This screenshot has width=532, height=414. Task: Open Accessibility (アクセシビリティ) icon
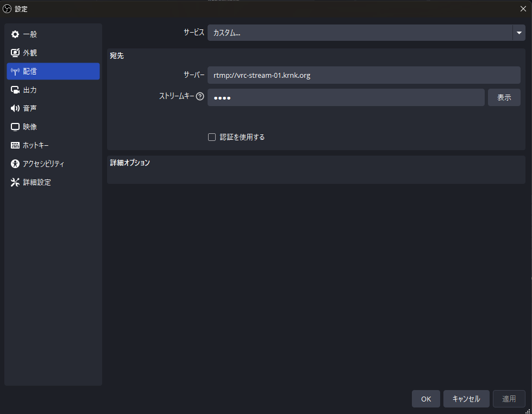click(x=15, y=164)
